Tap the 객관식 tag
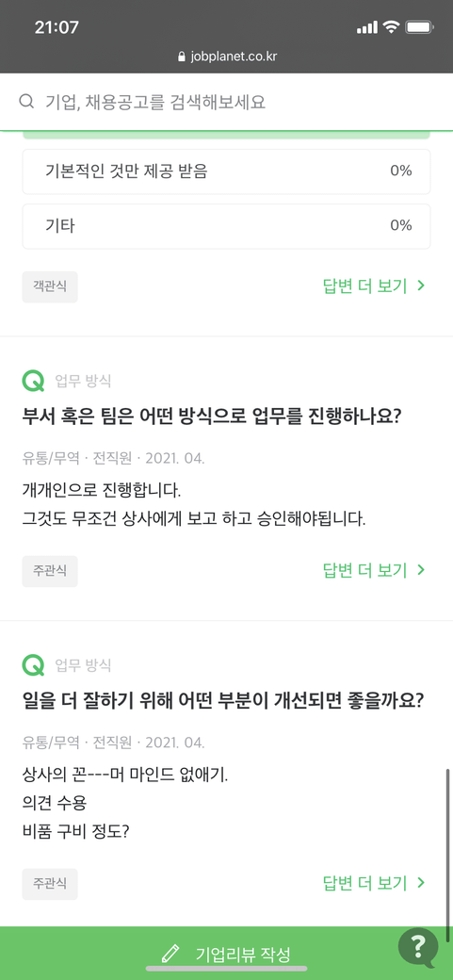This screenshot has width=453, height=980. coord(50,286)
